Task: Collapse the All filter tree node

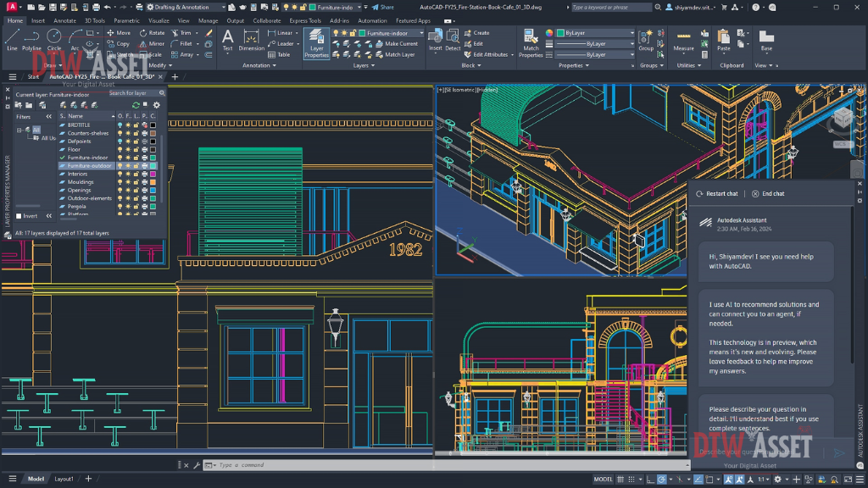Action: coord(19,130)
